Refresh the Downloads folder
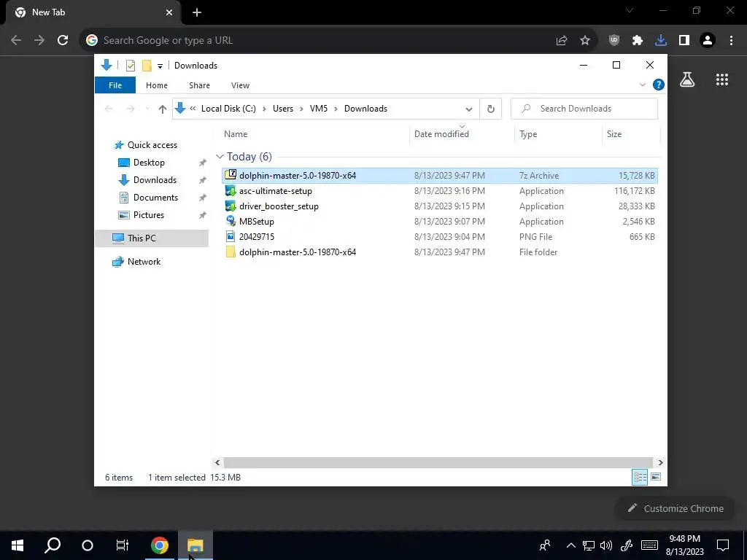 [491, 109]
